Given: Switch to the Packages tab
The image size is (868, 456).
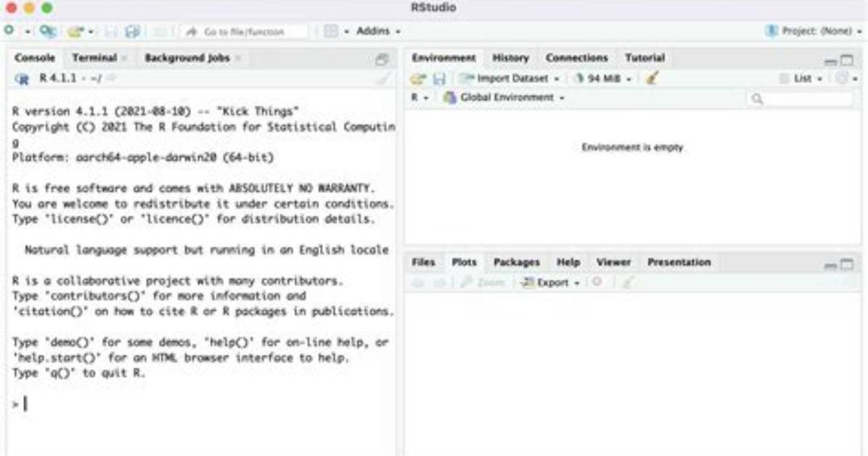Looking at the screenshot, I should pos(517,262).
